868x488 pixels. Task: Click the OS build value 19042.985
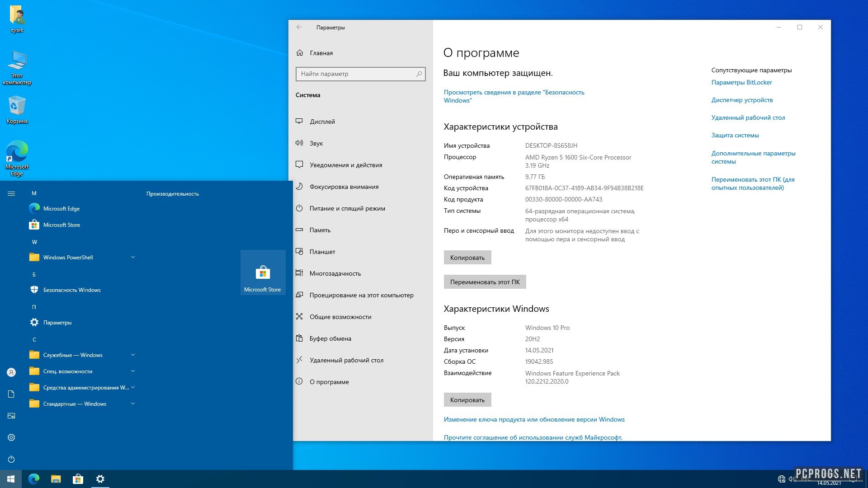click(x=539, y=361)
